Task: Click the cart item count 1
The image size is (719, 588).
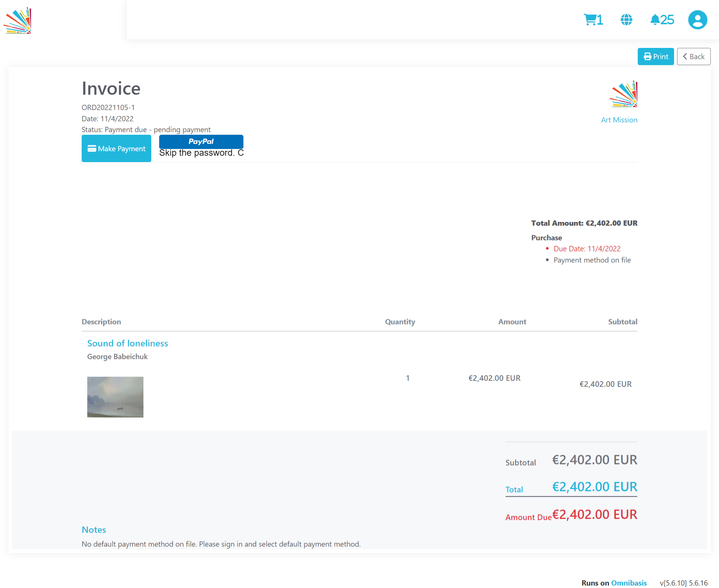Action: click(x=600, y=19)
